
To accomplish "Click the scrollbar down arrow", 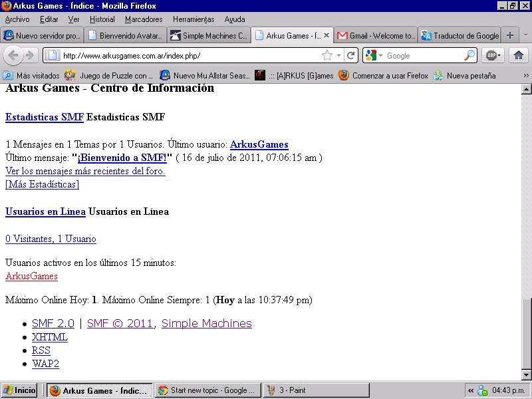I will 526,374.
